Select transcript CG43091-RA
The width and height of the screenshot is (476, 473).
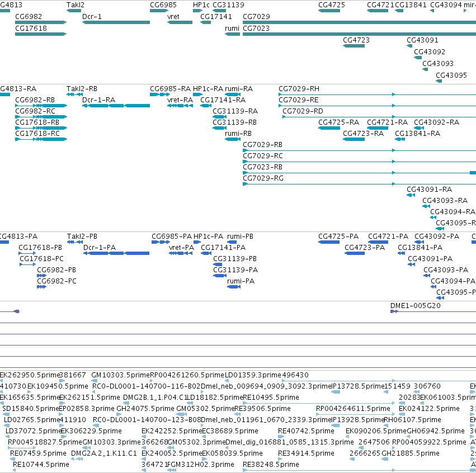click(x=411, y=195)
